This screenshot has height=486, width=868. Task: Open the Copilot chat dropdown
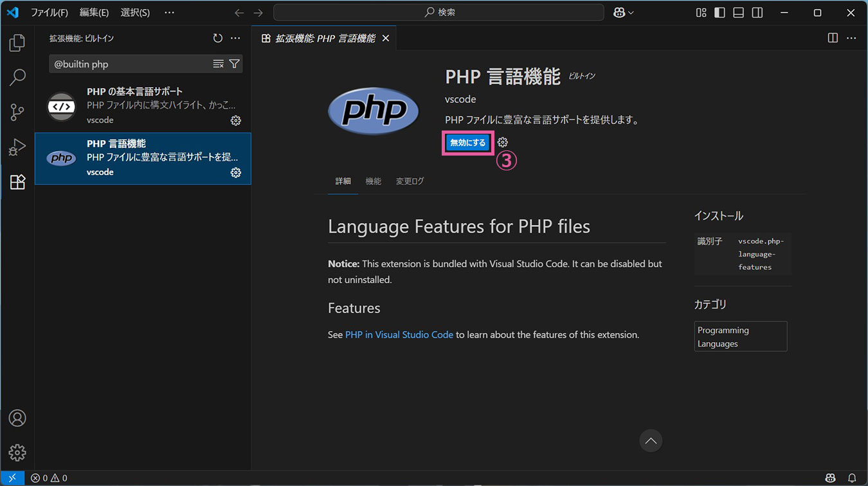pyautogui.click(x=624, y=13)
